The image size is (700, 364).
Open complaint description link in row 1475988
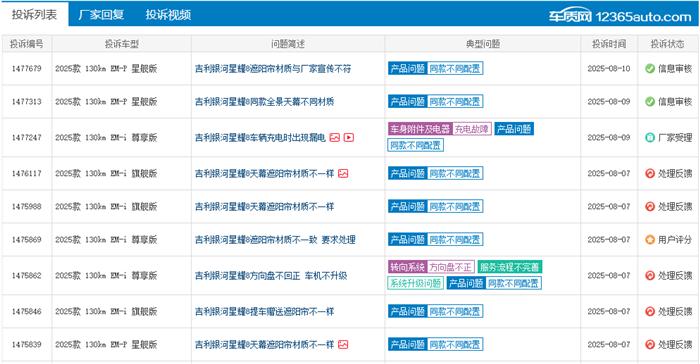(264, 206)
